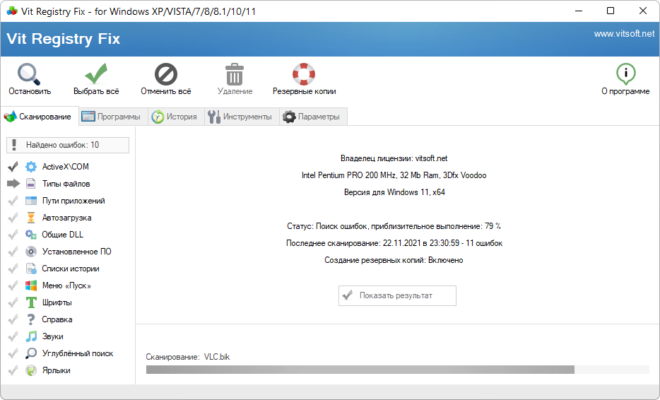Select the Углублённый поиск label
This screenshot has height=400, width=660.
77,353
